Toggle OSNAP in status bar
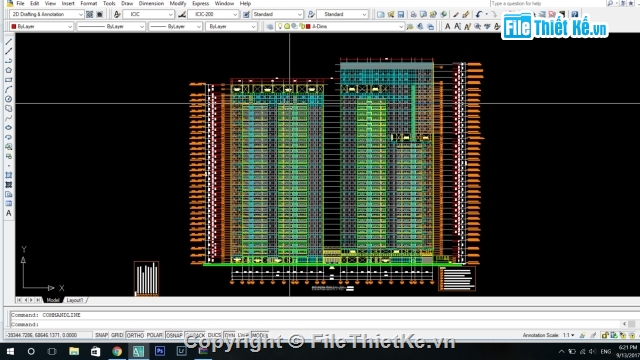The height and width of the screenshot is (360, 640). [174, 335]
